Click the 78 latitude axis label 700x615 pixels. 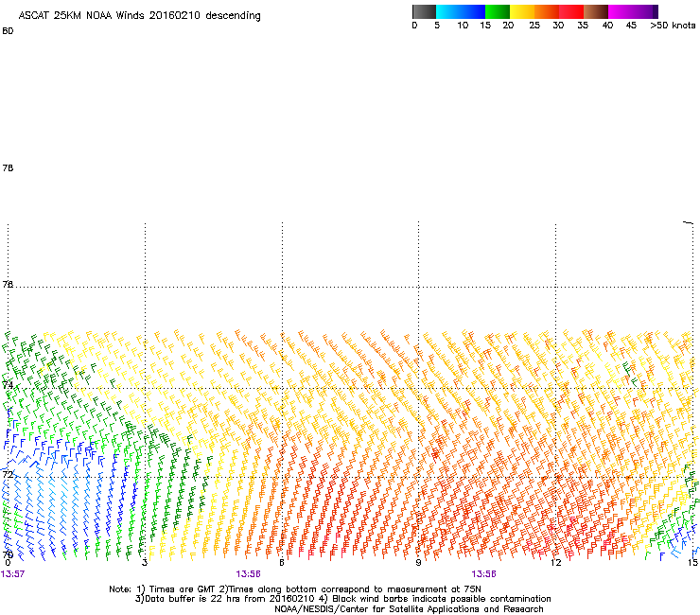click(x=8, y=167)
